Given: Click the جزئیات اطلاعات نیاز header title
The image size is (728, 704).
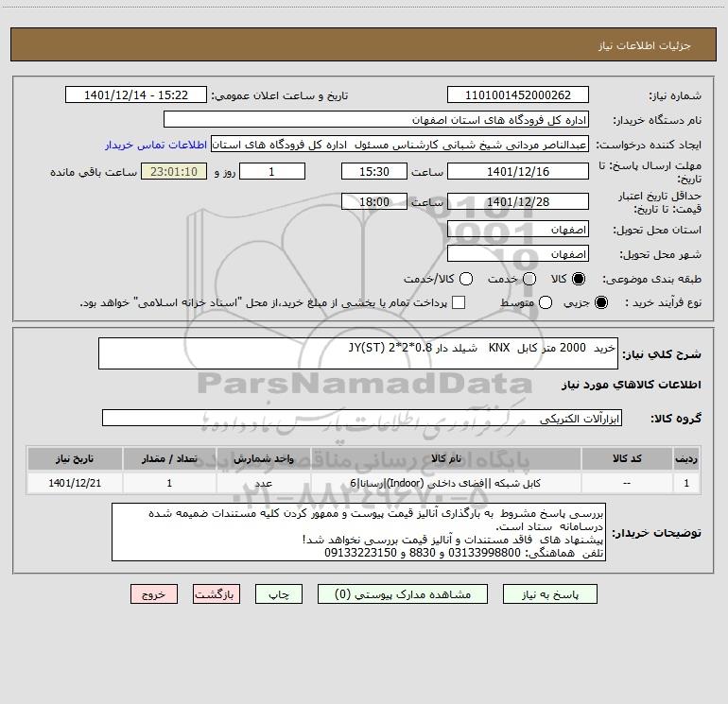Looking at the screenshot, I should pyautogui.click(x=645, y=45).
